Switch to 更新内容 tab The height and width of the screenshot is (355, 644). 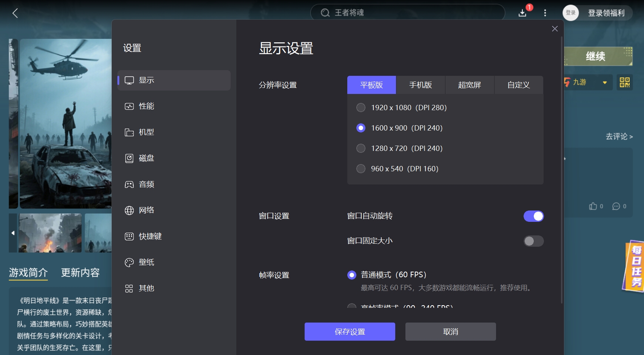(x=80, y=272)
